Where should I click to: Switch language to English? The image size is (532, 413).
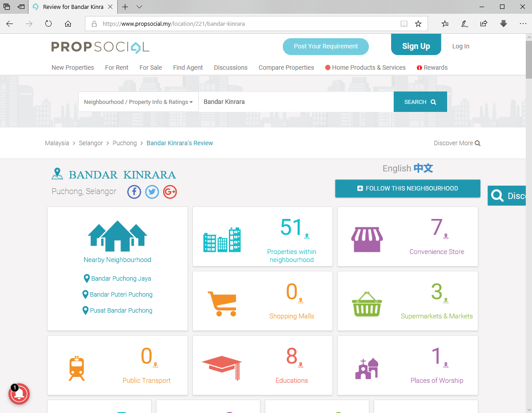[x=396, y=168]
